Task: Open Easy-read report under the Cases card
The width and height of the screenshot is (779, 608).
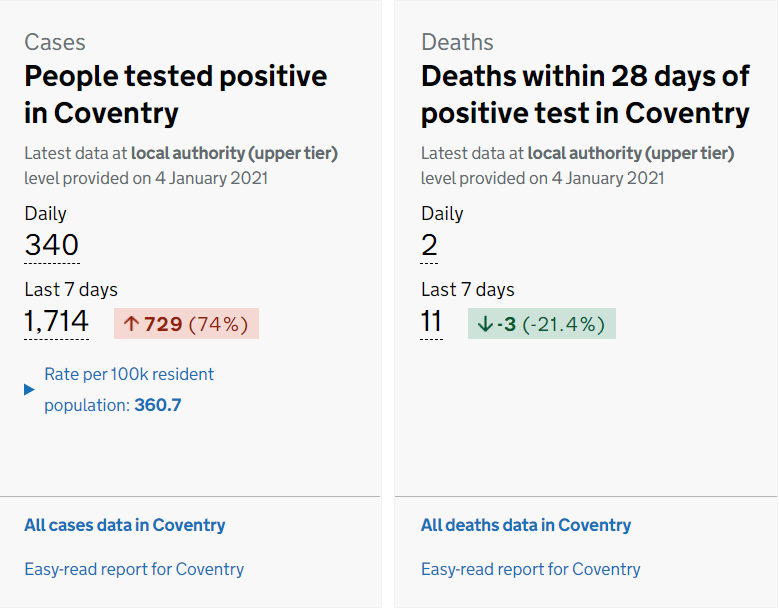Action: pyautogui.click(x=134, y=569)
